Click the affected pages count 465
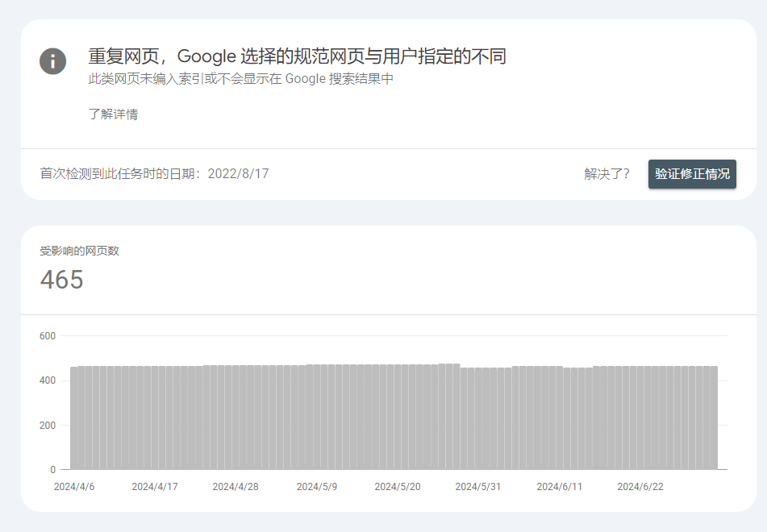The height and width of the screenshot is (532, 767). [61, 280]
